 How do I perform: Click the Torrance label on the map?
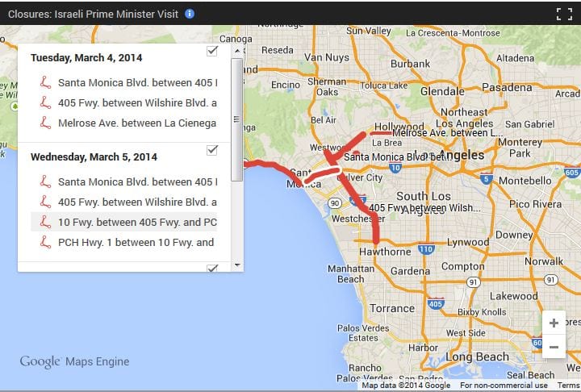[x=392, y=308]
